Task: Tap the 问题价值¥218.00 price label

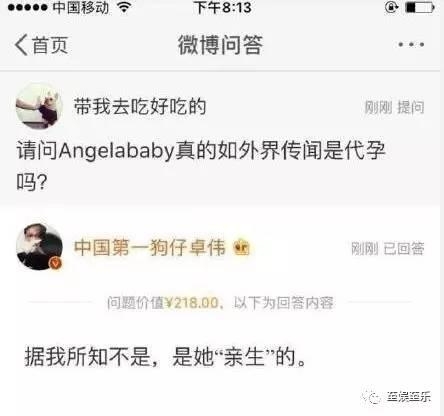Action: pos(163,303)
